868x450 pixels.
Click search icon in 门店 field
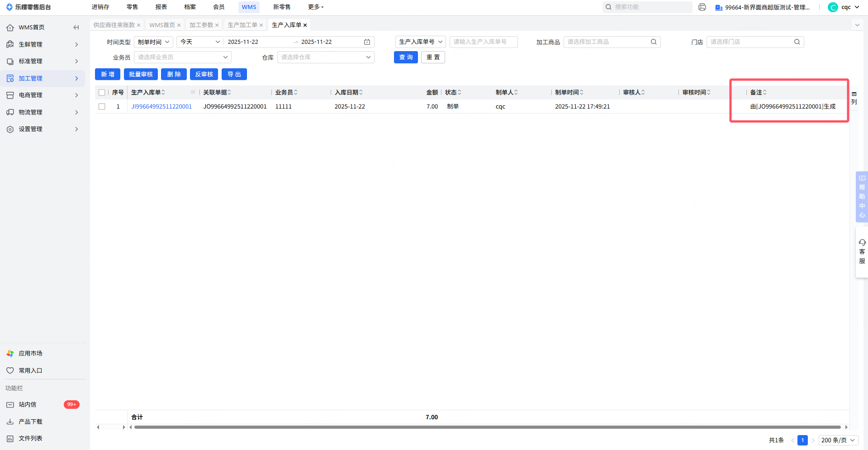(x=797, y=42)
